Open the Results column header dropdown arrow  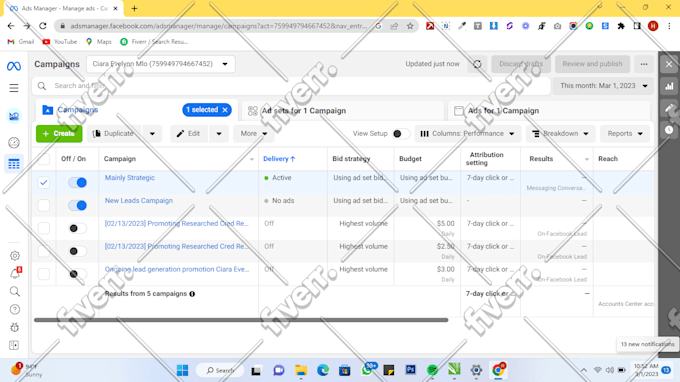587,160
